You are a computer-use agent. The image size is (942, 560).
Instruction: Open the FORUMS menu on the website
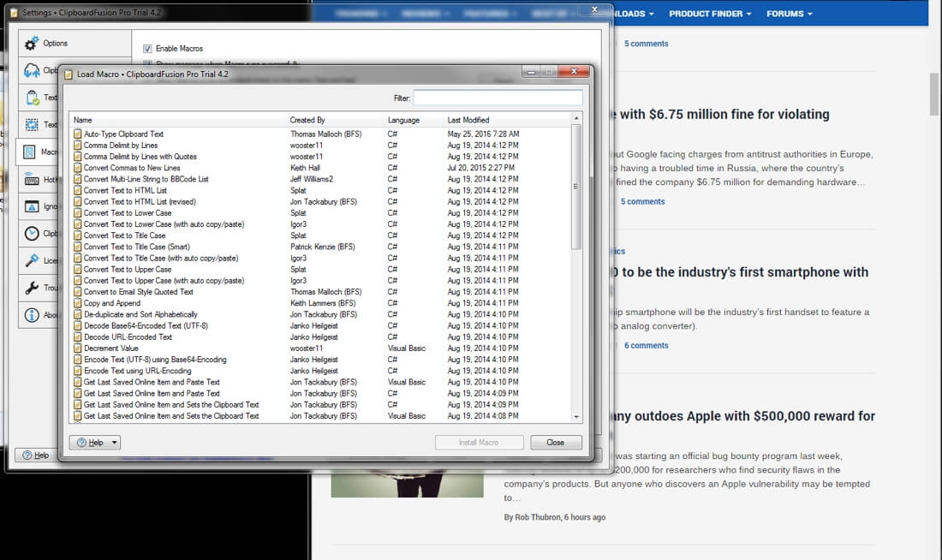click(x=789, y=13)
